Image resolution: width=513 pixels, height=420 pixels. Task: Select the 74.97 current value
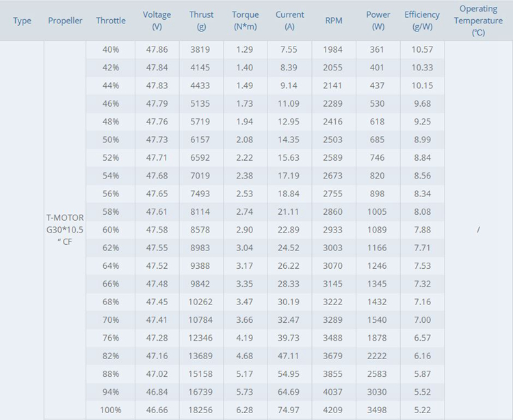tap(290, 410)
